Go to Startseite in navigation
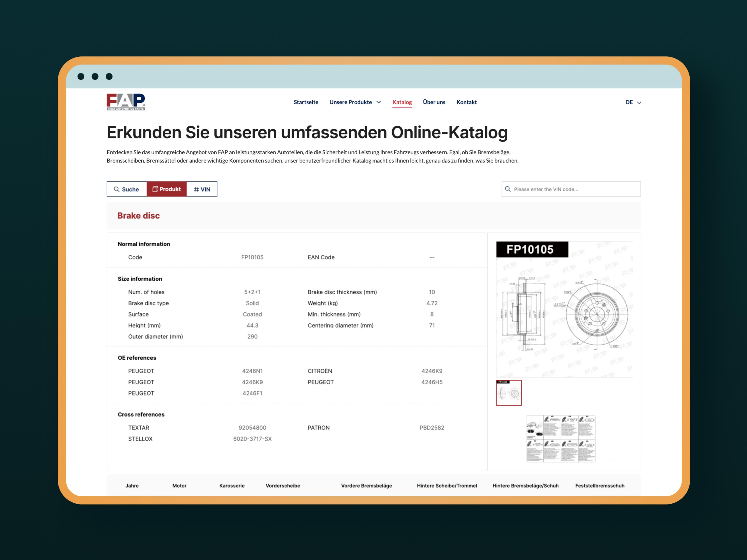This screenshot has width=747, height=560. (306, 102)
